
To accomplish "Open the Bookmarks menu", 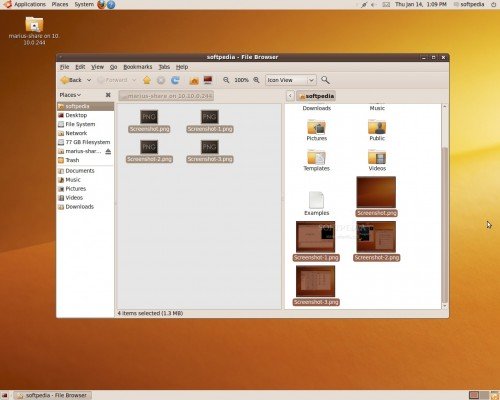I will pyautogui.click(x=138, y=67).
